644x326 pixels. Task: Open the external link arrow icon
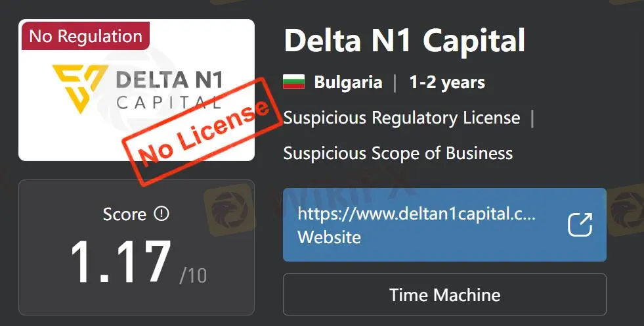[580, 225]
